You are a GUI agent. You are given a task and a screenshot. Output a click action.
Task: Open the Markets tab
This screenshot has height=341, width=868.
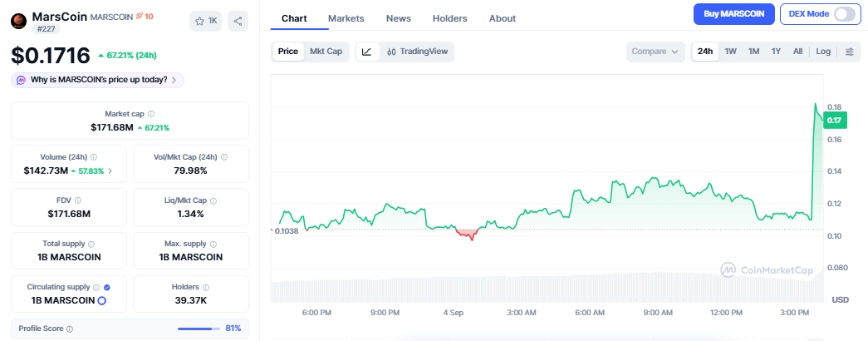pos(346,18)
